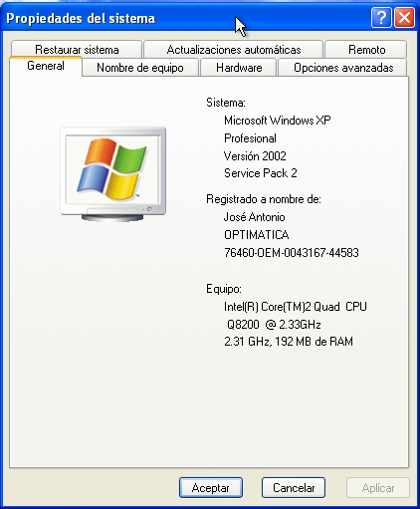Click the Windows XP monitor logo
Viewport: 420px width, 509px height.
(x=113, y=174)
